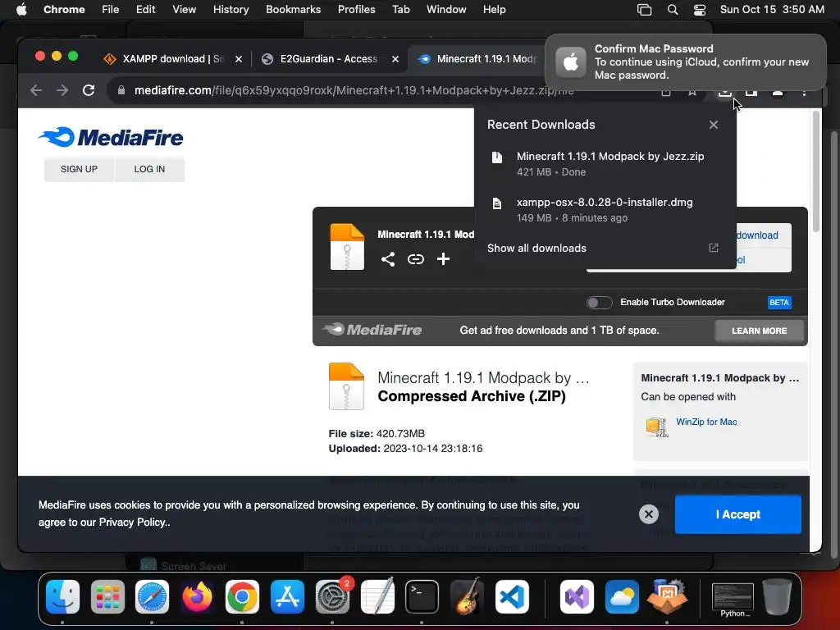The image size is (840, 630).
Task: Close the E2Guardian tab
Action: click(395, 59)
